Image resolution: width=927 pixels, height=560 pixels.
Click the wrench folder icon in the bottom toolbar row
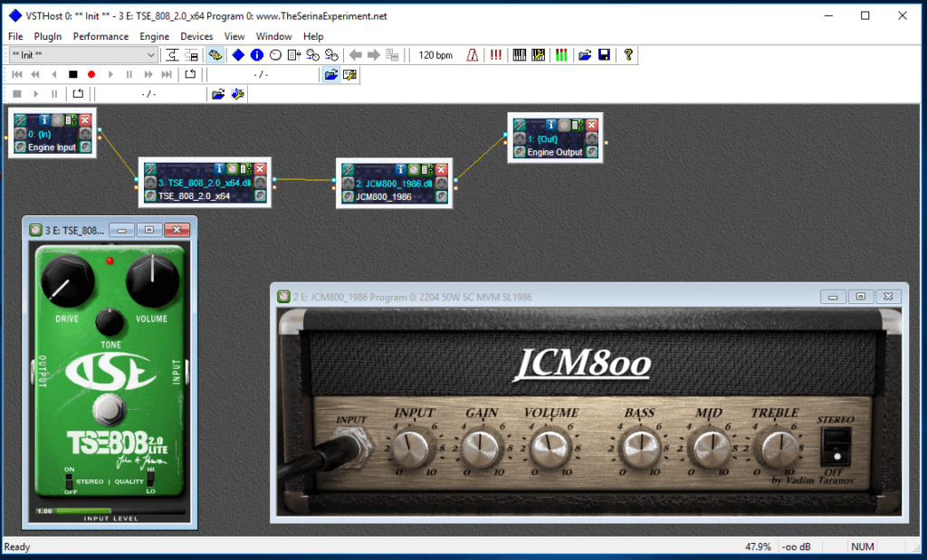(238, 94)
